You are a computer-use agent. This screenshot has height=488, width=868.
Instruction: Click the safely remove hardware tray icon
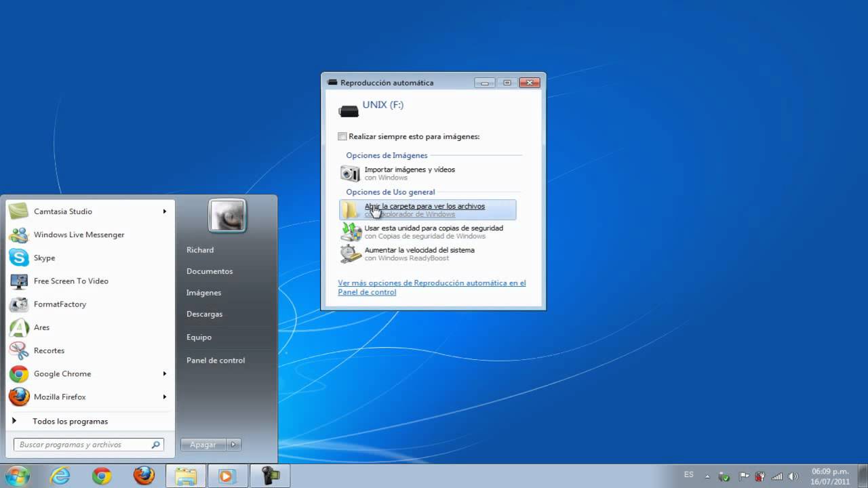[725, 477]
